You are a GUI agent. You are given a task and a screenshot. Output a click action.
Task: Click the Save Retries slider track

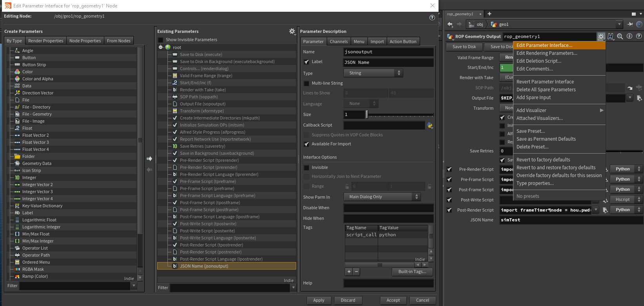(x=624, y=151)
